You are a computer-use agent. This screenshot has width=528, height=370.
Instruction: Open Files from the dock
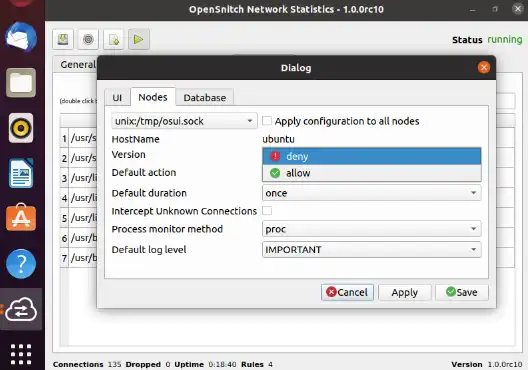click(x=21, y=82)
